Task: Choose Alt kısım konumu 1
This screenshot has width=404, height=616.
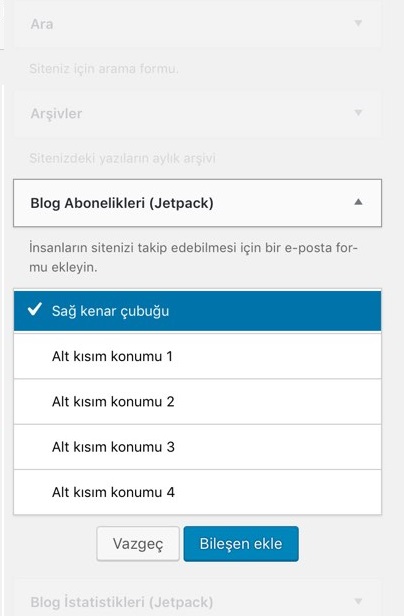Action: (197, 356)
